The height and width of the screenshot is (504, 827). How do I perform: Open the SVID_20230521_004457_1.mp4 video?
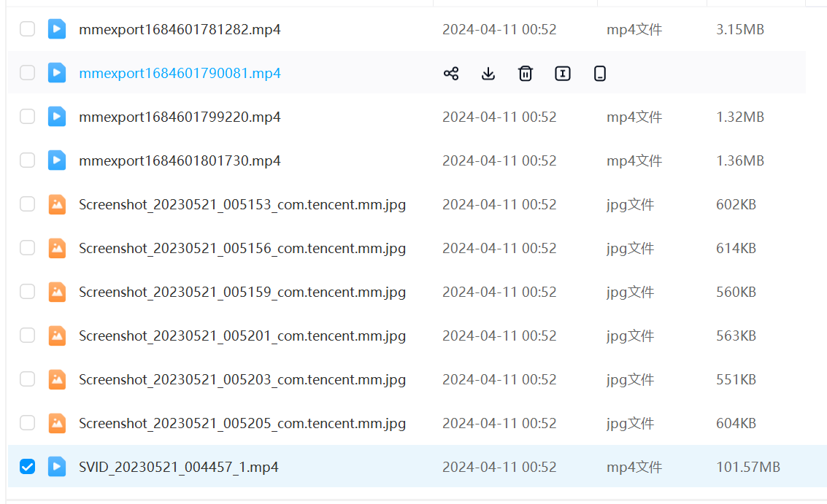click(178, 467)
